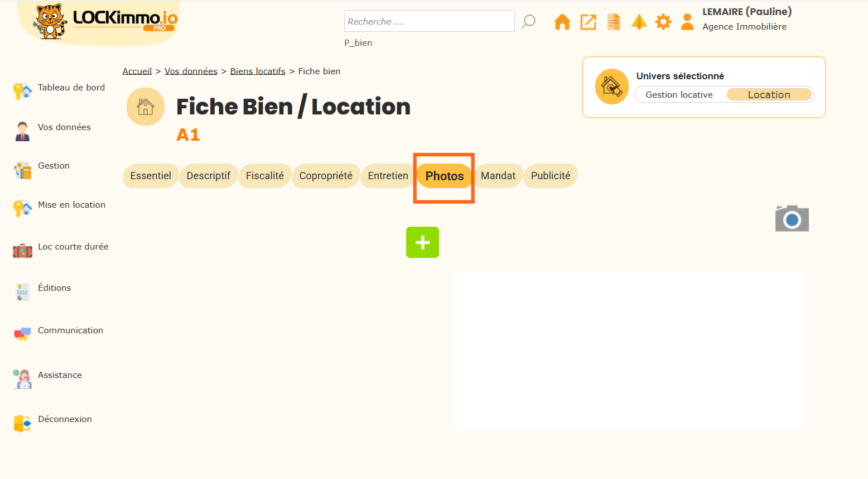The width and height of the screenshot is (868, 479).
Task: Open the Publicité tab
Action: click(x=550, y=176)
